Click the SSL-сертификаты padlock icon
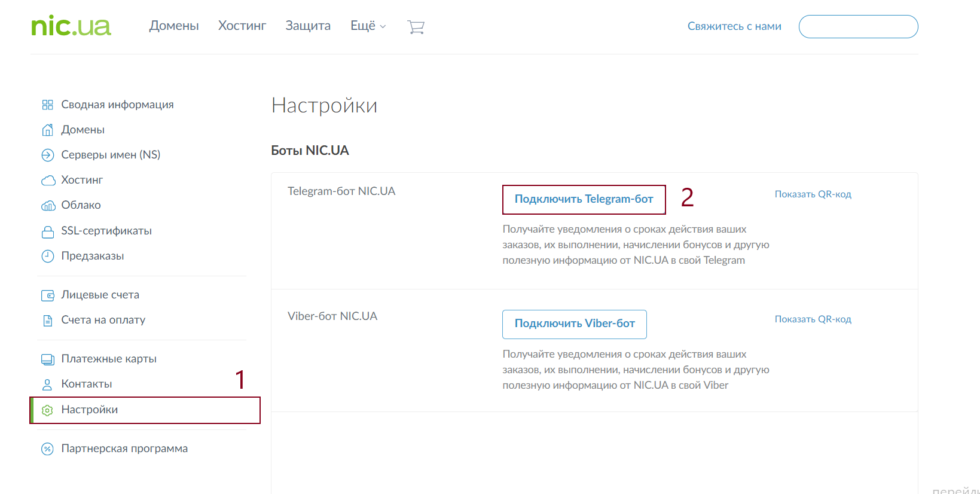This screenshot has width=980, height=494. 48,231
